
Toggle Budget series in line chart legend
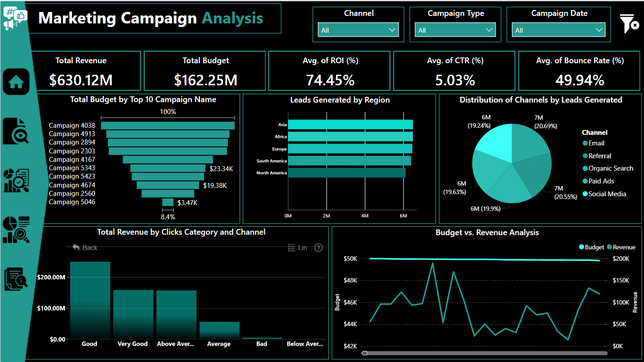(x=591, y=247)
